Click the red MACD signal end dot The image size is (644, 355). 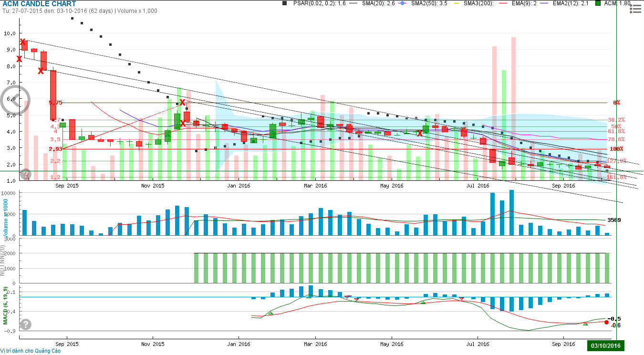pos(607,322)
